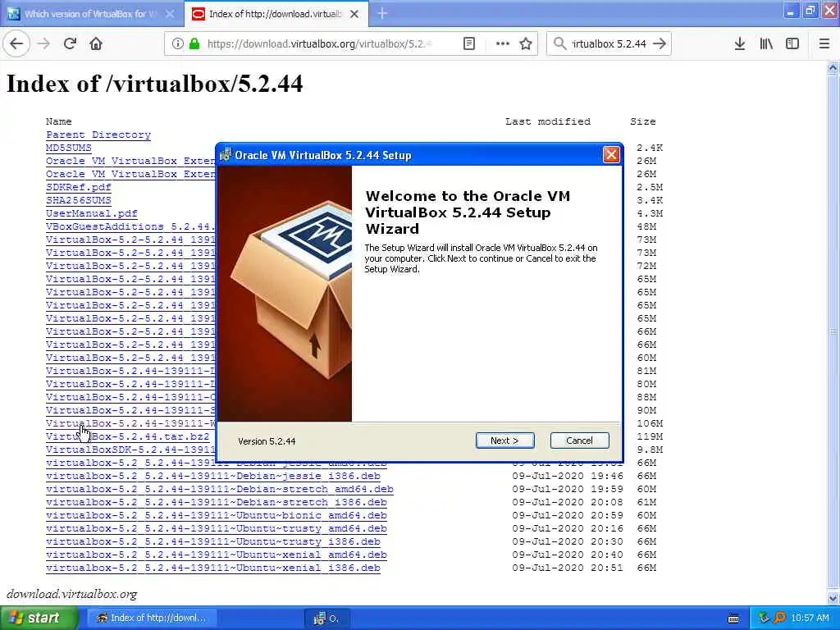Screen dimensions: 840x630
Task: Open the Windows Start menu
Action: [39, 618]
